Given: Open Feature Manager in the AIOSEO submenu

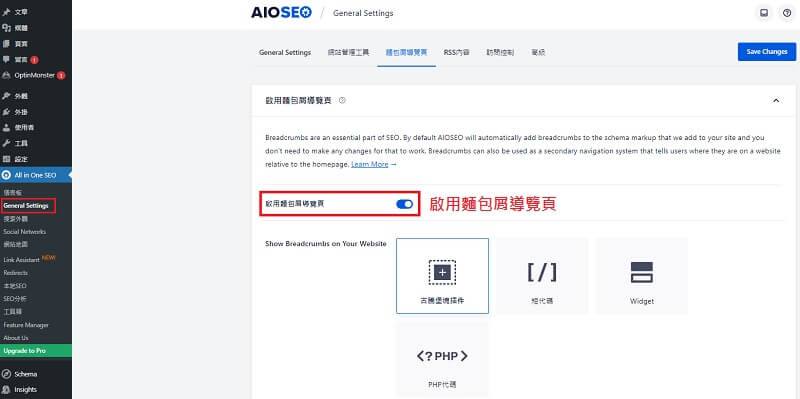Looking at the screenshot, I should pyautogui.click(x=26, y=325).
